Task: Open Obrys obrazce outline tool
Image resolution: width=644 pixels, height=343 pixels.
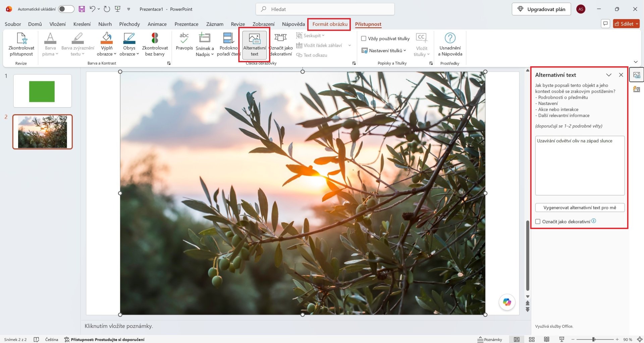Action: click(x=129, y=45)
